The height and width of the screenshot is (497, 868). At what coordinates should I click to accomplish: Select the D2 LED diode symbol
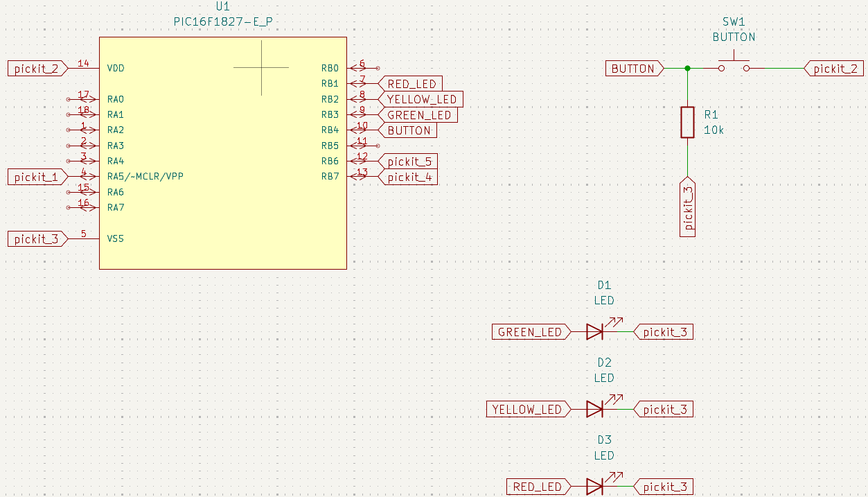tap(595, 409)
